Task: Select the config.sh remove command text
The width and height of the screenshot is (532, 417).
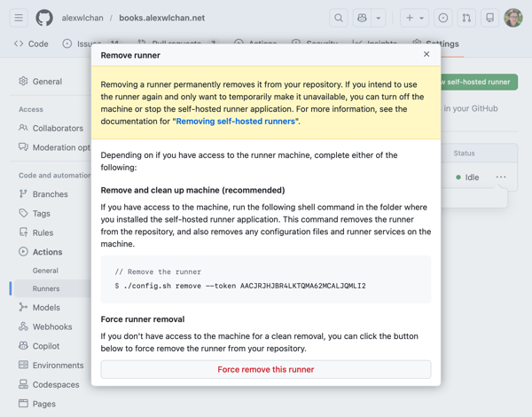Action: coord(245,286)
